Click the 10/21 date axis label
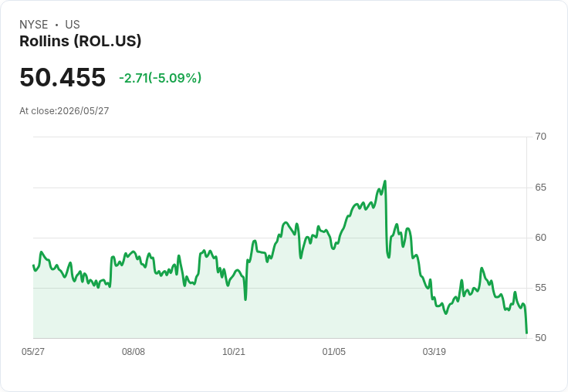 (x=234, y=351)
